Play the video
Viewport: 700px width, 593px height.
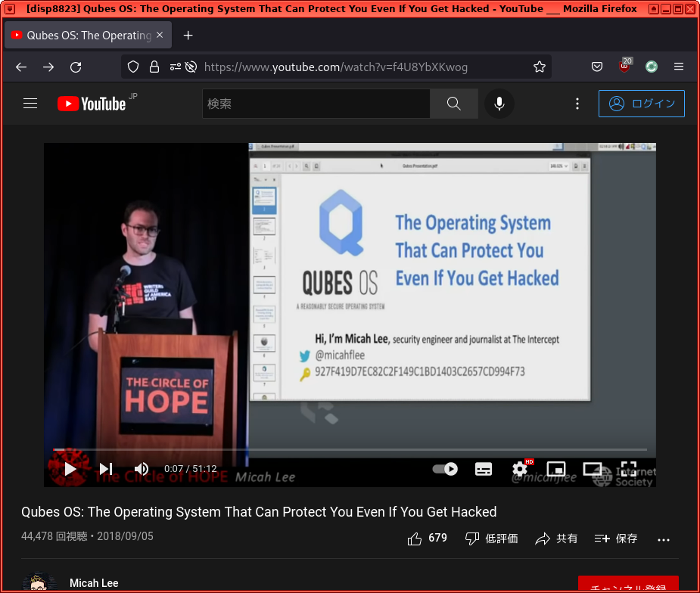tap(70, 469)
